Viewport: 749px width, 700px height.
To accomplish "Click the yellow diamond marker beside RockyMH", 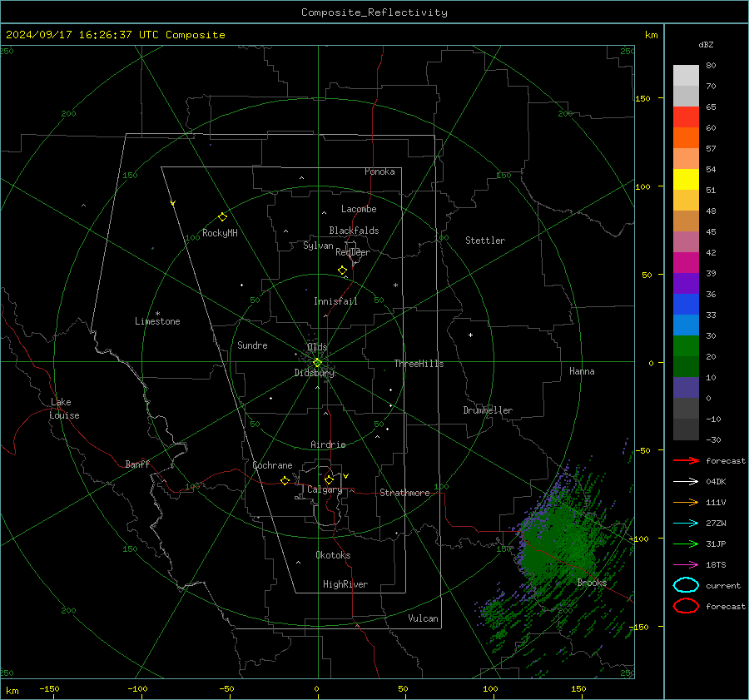I will point(222,217).
